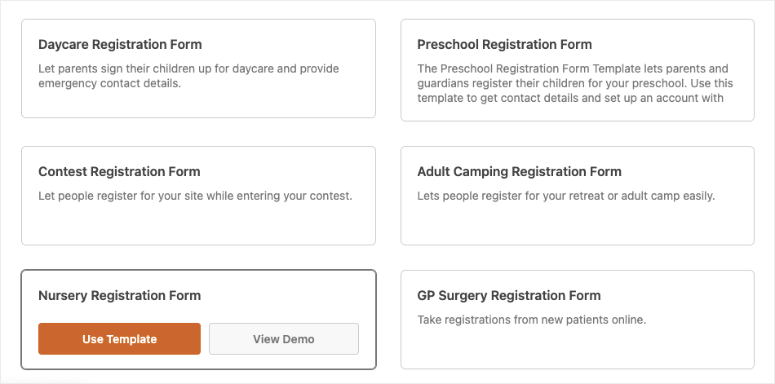Image resolution: width=775 pixels, height=384 pixels.
Task: Choose the Adult Camping Registration Form heading
Action: pos(519,172)
